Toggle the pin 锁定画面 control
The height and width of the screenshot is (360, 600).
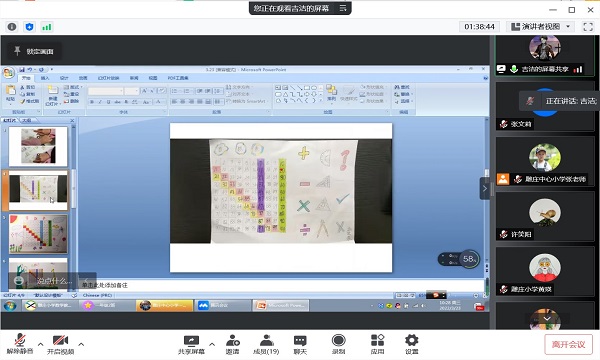pos(34,51)
